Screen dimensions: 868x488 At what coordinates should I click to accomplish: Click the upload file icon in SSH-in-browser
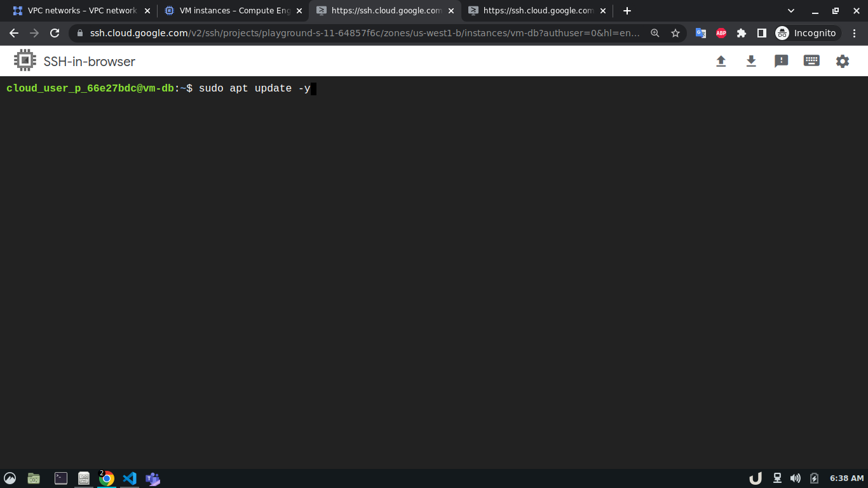pos(721,61)
